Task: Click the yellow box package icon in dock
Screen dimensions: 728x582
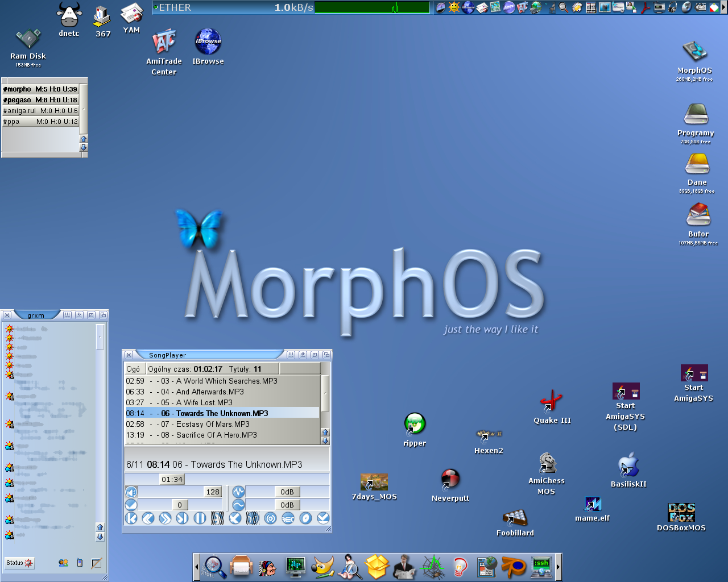Action: click(x=377, y=567)
